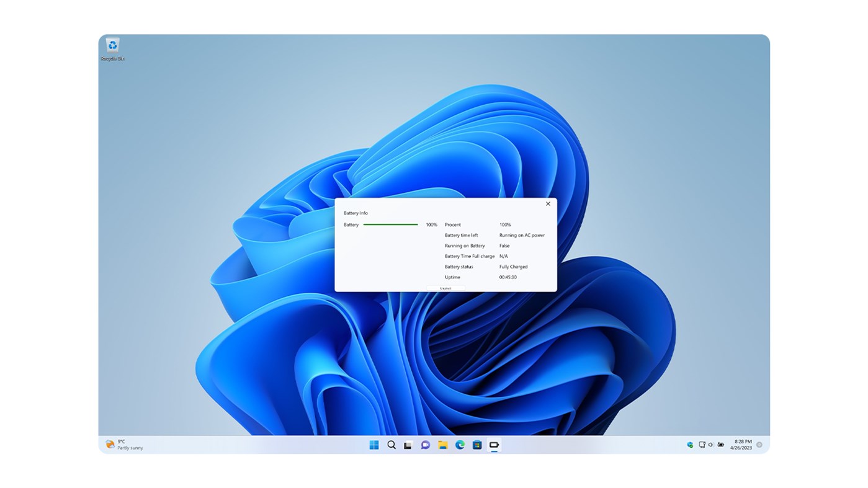Select the "False" value
Screen dimensions: 868x488
tap(504, 246)
